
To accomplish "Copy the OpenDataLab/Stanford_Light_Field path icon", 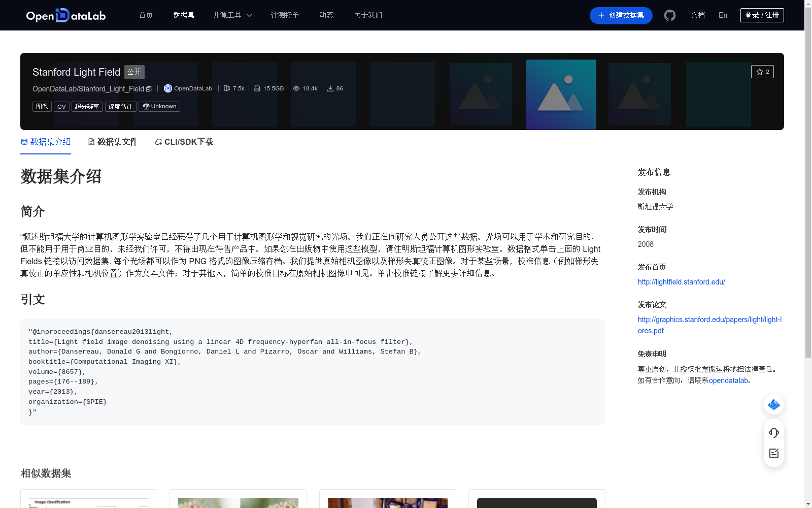I will point(149,89).
